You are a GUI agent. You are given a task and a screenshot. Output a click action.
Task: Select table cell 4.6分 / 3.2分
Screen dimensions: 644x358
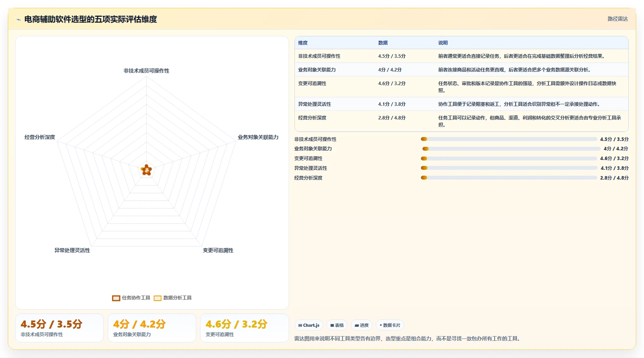click(x=392, y=84)
